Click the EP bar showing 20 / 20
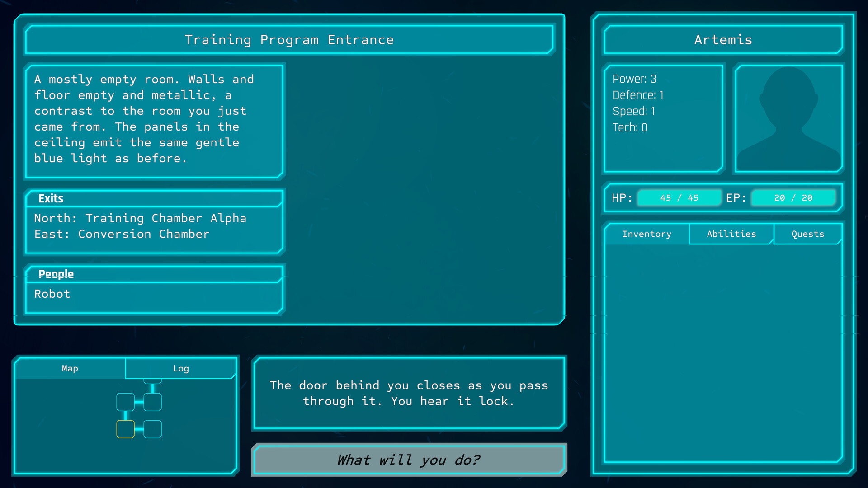The image size is (868, 488). tap(793, 198)
